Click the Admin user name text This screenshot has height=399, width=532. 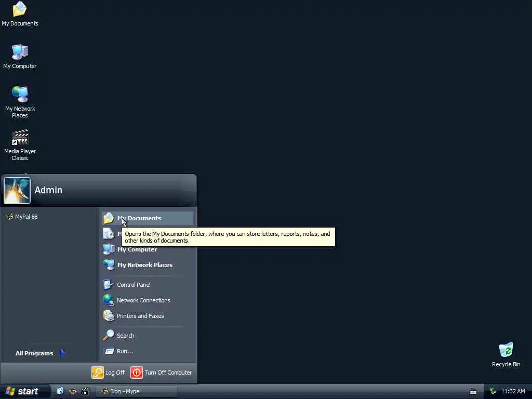(48, 190)
